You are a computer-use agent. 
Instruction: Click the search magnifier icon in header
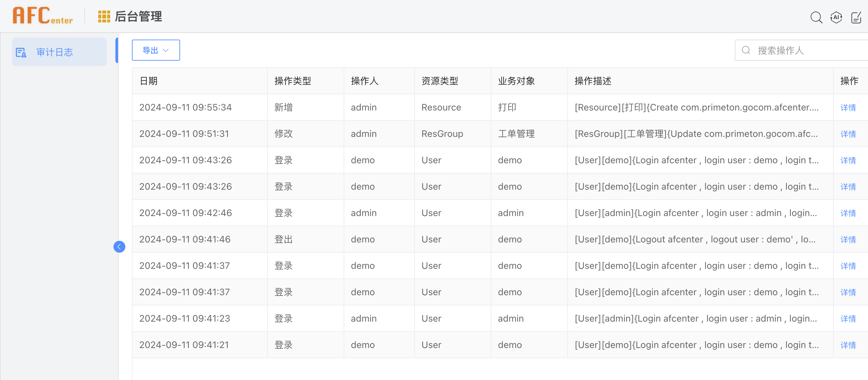(x=816, y=17)
